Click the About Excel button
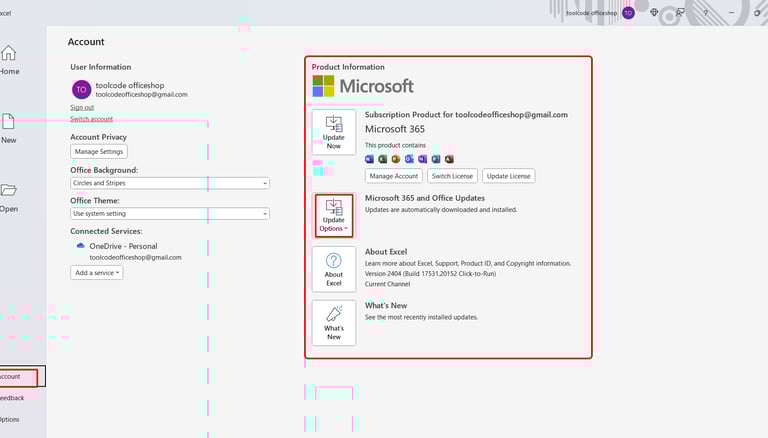Screen dimensions: 768x438 334,269
